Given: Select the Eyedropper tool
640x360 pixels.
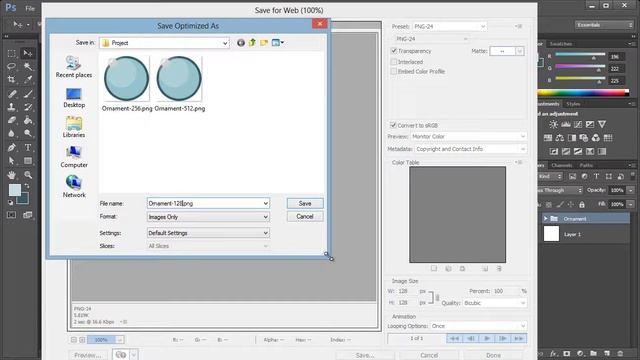Looking at the screenshot, I should pos(28,80).
